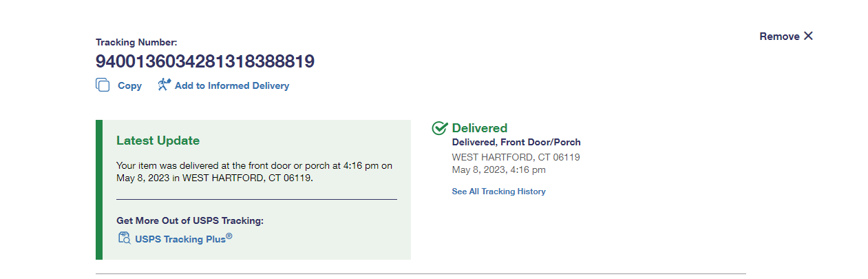The height and width of the screenshot is (279, 868).
Task: Click the Tracking Number label
Action: pyautogui.click(x=136, y=43)
